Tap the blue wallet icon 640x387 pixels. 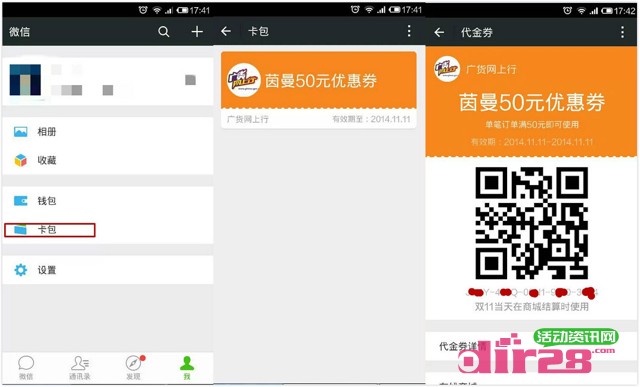click(20, 201)
